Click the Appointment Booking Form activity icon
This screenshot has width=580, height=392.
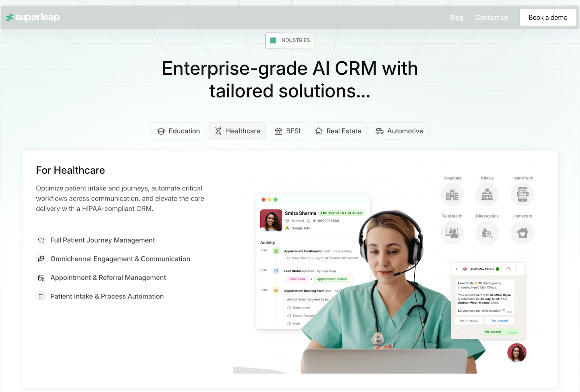(x=276, y=290)
